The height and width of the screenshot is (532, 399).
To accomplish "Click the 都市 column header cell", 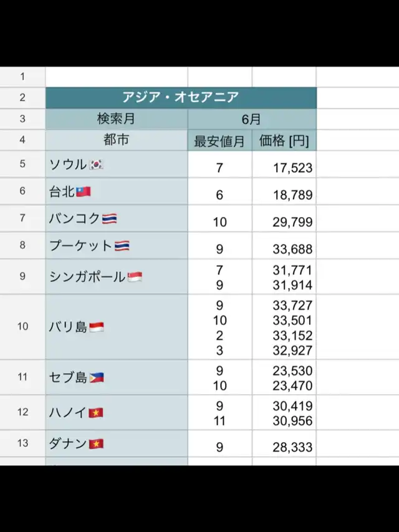I will (117, 140).
